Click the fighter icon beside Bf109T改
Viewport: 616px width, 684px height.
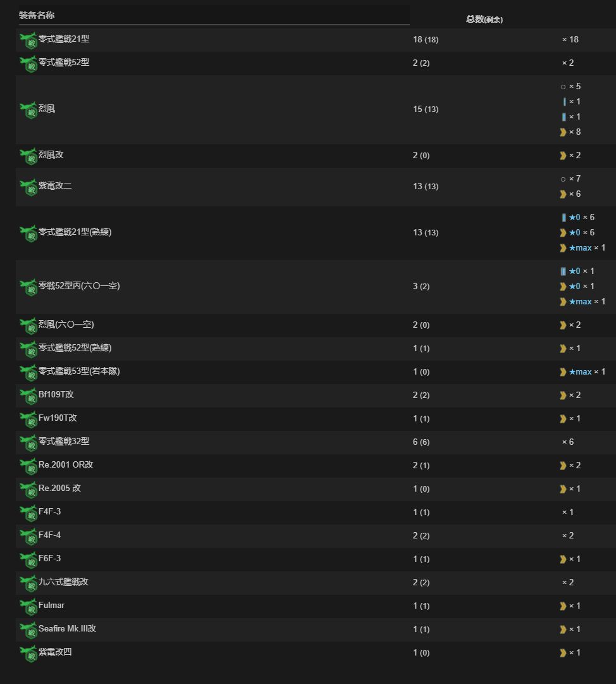(28, 396)
